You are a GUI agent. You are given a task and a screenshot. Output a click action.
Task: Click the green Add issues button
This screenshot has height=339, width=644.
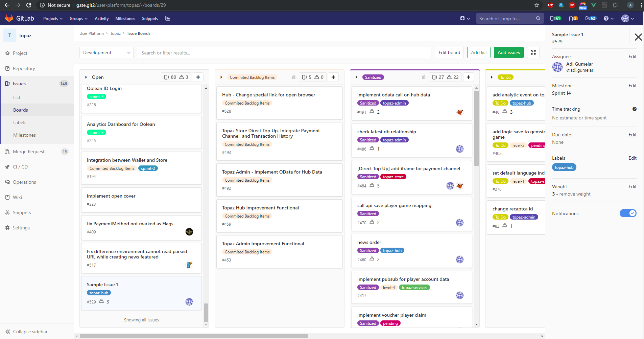508,52
